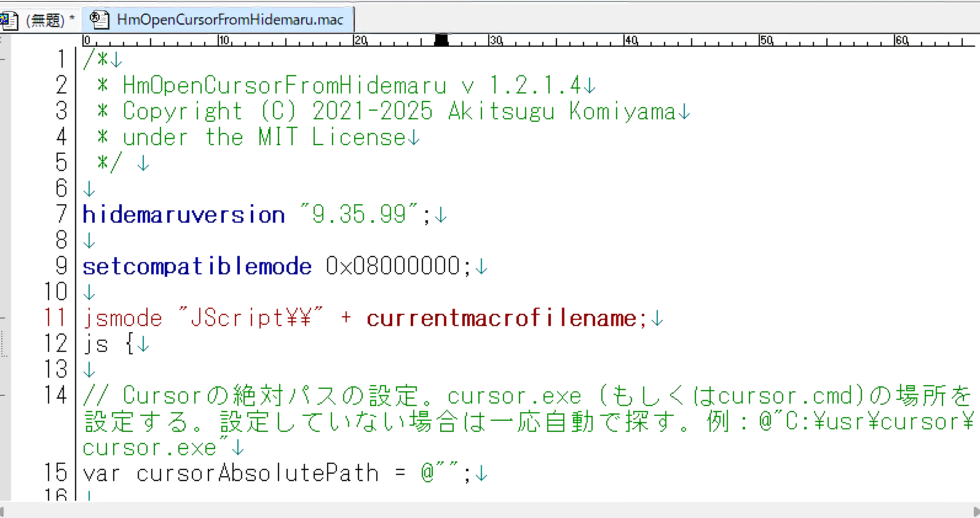This screenshot has width=980, height=518.
Task: Click the setcompatiblemode keyword
Action: [x=197, y=266]
